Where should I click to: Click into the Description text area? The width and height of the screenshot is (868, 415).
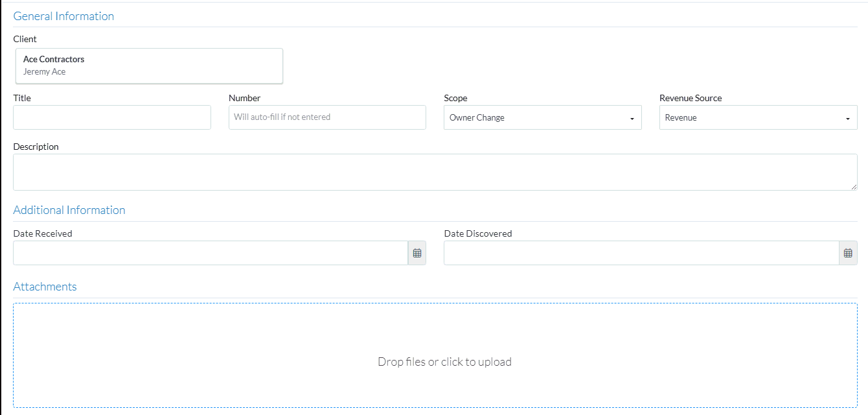click(434, 172)
